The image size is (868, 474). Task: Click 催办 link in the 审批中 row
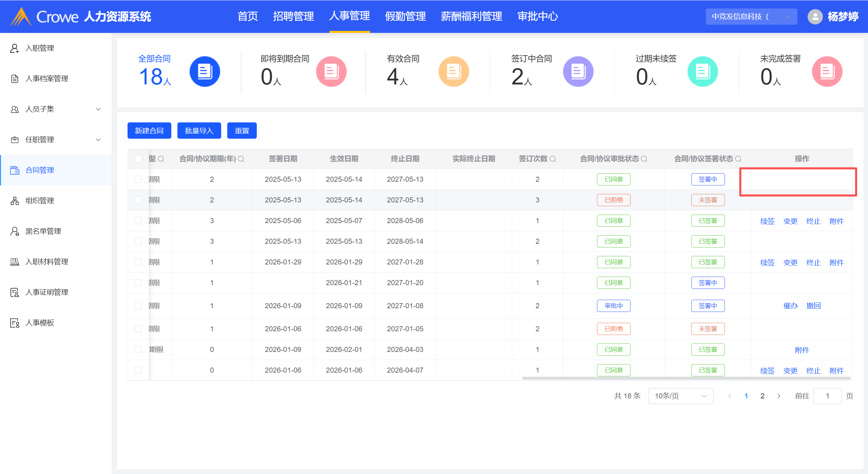[x=790, y=305]
